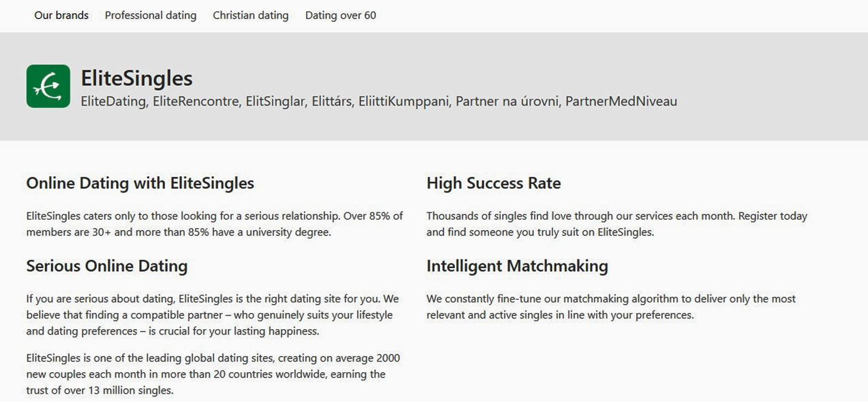This screenshot has height=402, width=868.
Task: Click EliteDating in the brand names list
Action: click(114, 102)
